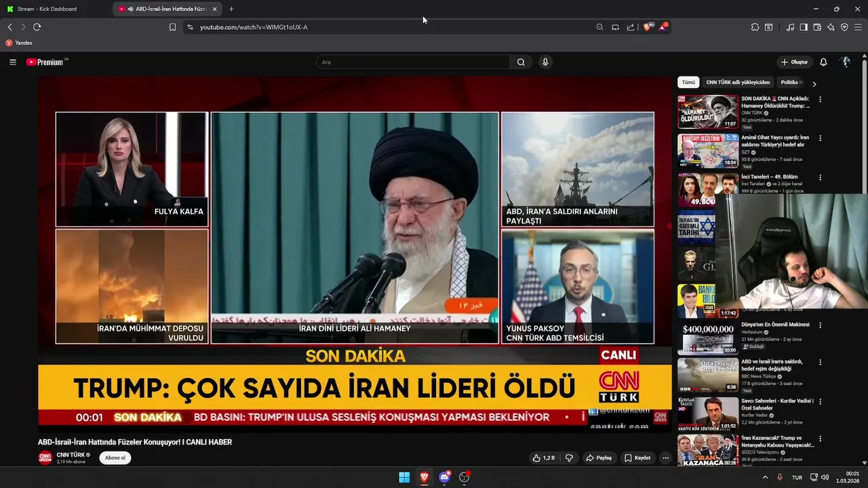Image resolution: width=868 pixels, height=488 pixels.
Task: Share this page via the share icon
Action: [x=631, y=27]
